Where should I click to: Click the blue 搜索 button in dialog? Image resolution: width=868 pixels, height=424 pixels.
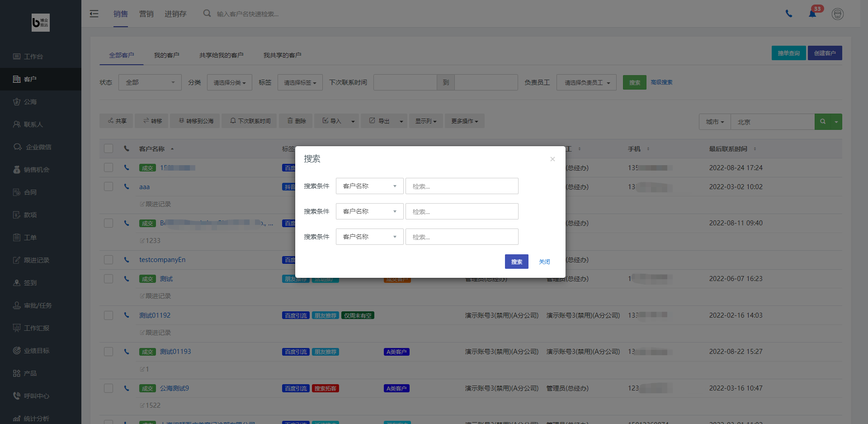tap(517, 262)
